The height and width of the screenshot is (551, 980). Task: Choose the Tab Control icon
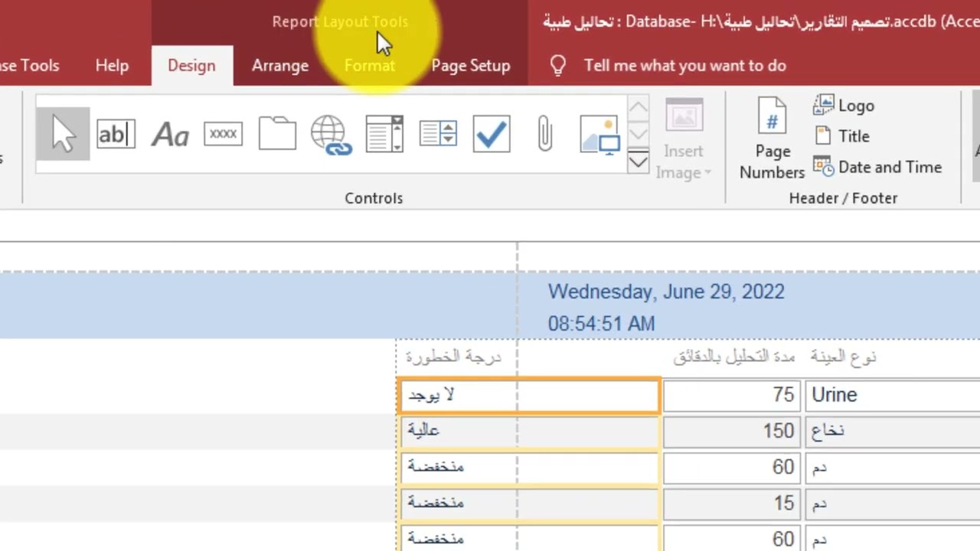277,135
